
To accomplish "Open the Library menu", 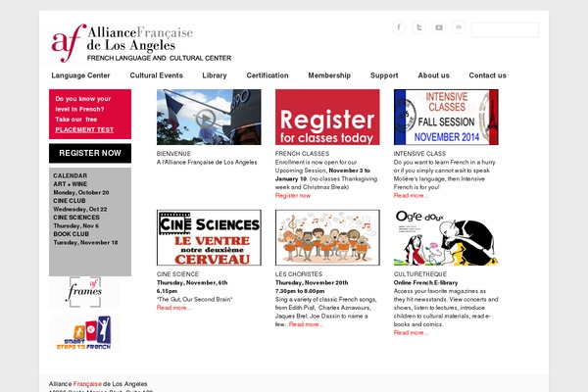I will pos(215,75).
